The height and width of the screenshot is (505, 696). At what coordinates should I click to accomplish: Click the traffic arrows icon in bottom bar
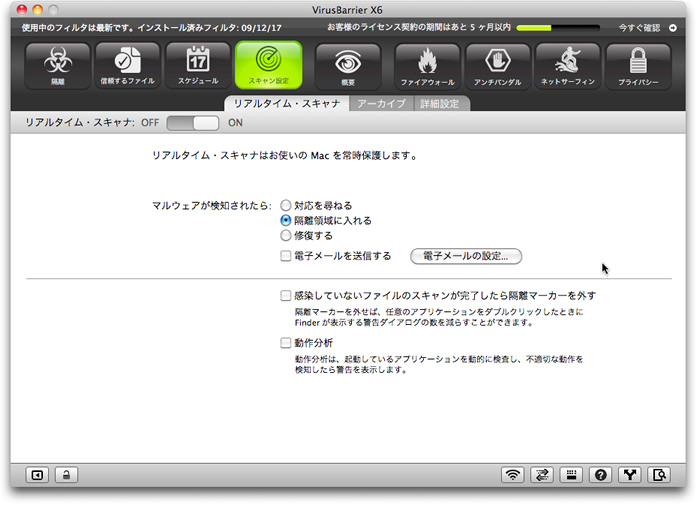click(542, 475)
